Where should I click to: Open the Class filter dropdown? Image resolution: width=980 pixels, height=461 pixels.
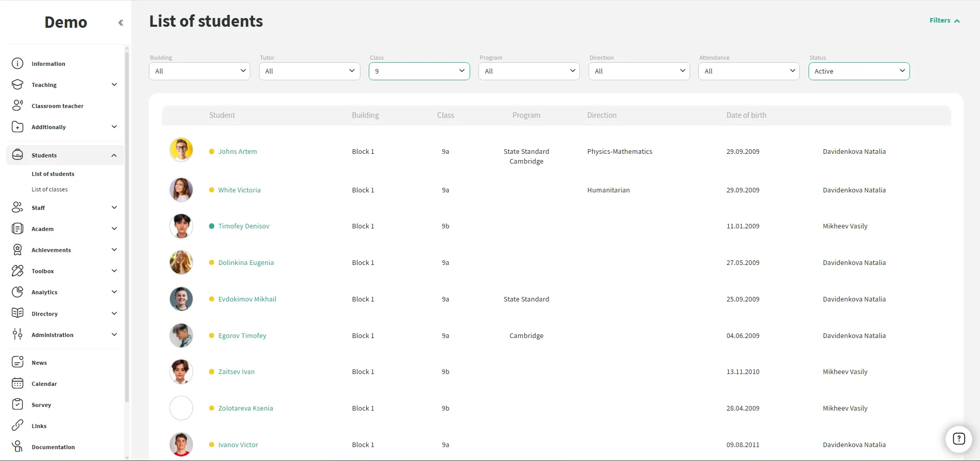coord(419,71)
